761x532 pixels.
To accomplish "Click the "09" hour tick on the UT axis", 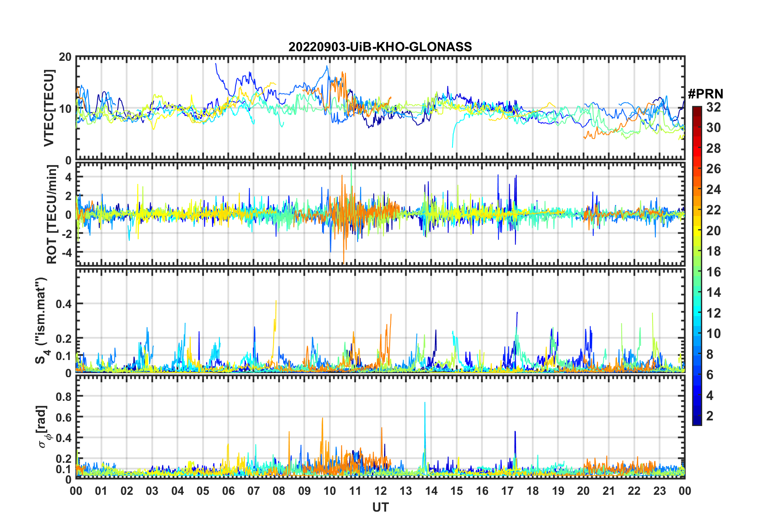I will click(304, 491).
